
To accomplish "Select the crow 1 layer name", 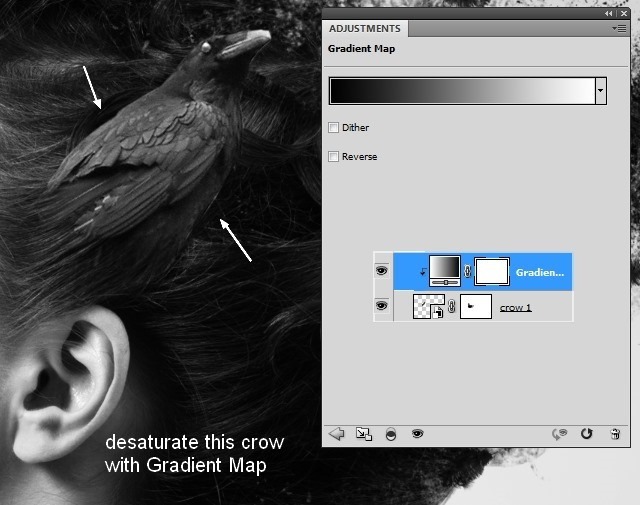I will pos(516,307).
